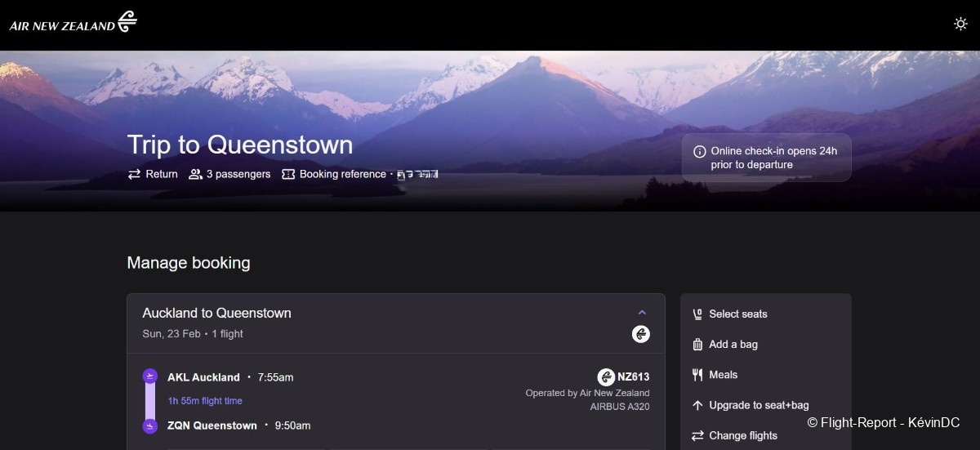Click the departure plane icon beside AKL

(x=149, y=376)
